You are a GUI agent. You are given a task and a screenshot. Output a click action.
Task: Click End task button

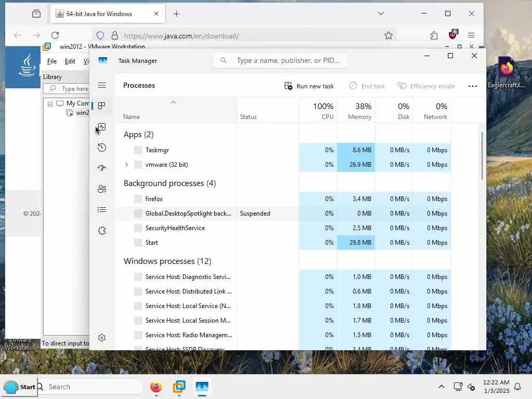(367, 86)
